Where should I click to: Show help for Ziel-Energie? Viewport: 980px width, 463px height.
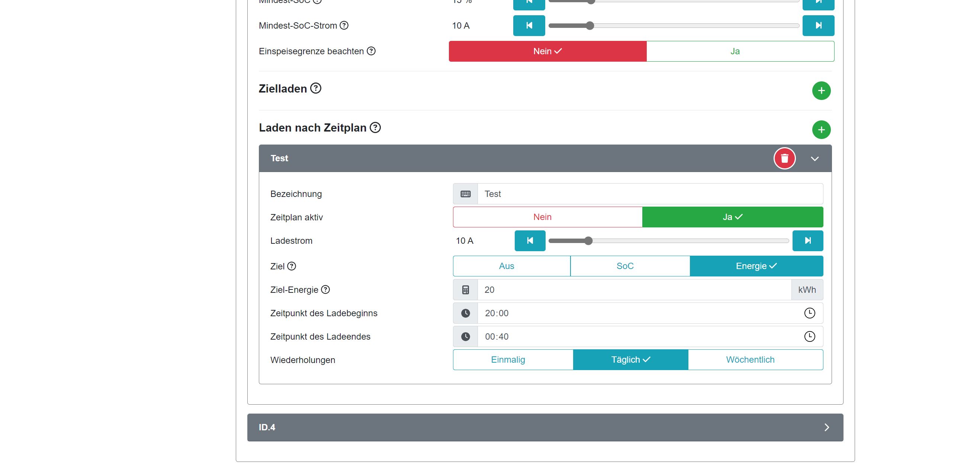click(325, 290)
